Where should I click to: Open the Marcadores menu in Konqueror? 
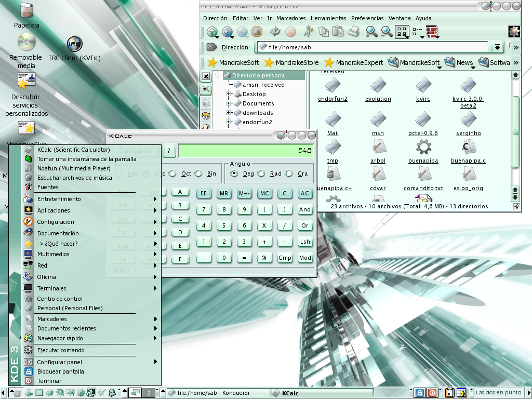[x=291, y=18]
